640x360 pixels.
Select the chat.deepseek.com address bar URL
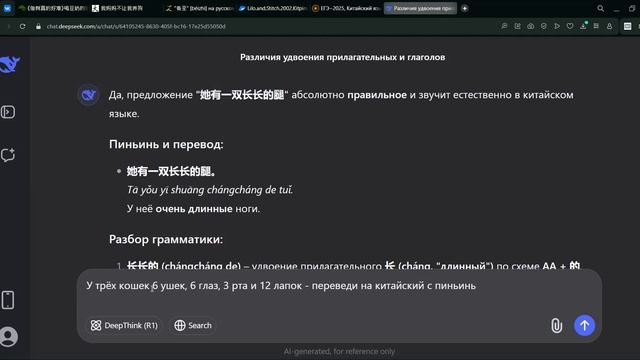point(136,26)
